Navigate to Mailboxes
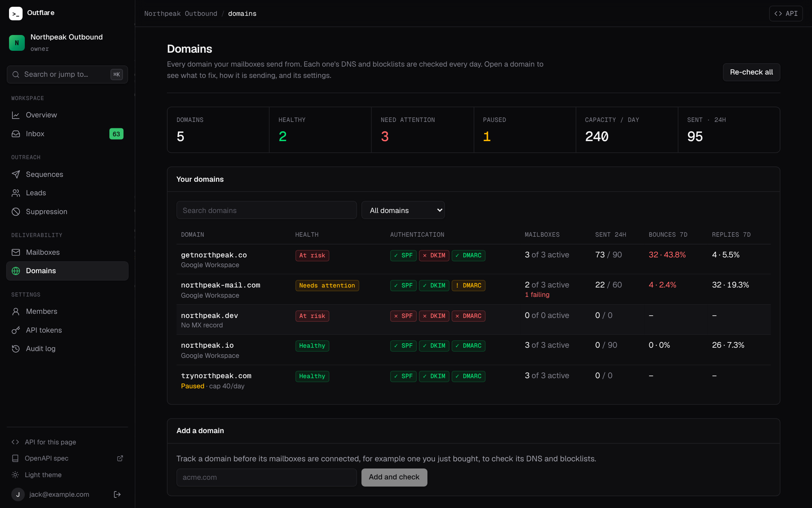Viewport: 812px width, 508px height. (x=67, y=252)
